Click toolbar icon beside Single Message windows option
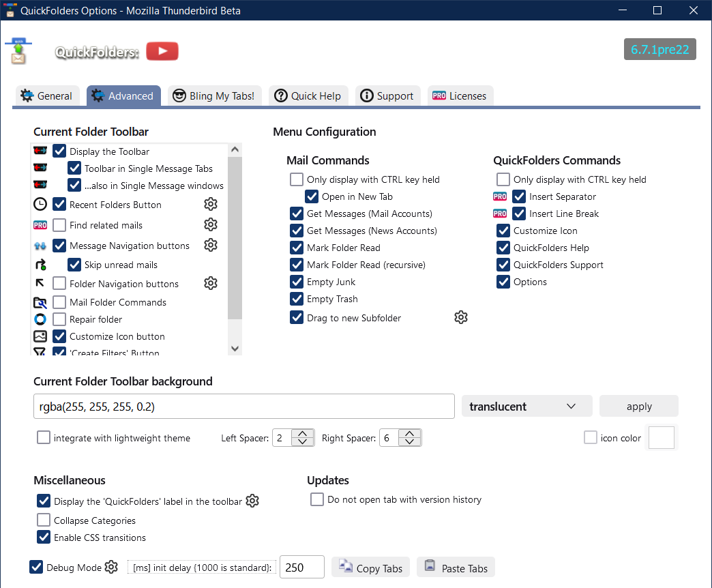The height and width of the screenshot is (588, 712). [40, 184]
